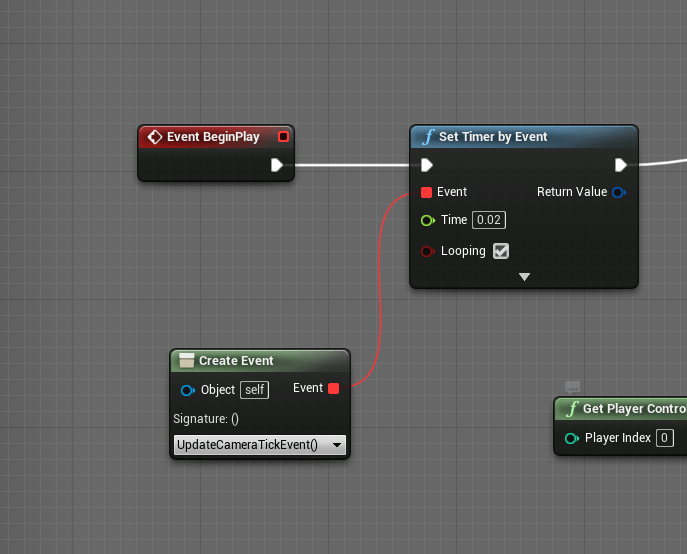This screenshot has width=687, height=554.
Task: Toggle the Looping checkbox
Action: tap(501, 251)
